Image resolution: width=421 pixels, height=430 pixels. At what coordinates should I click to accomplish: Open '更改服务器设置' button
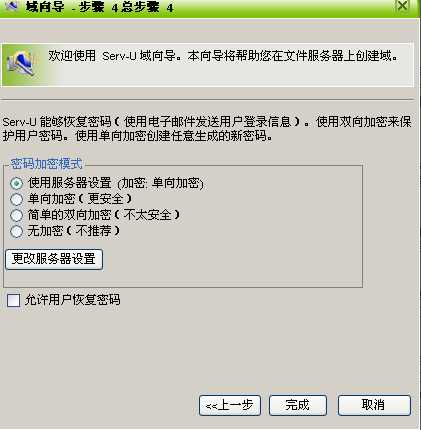pyautogui.click(x=54, y=259)
